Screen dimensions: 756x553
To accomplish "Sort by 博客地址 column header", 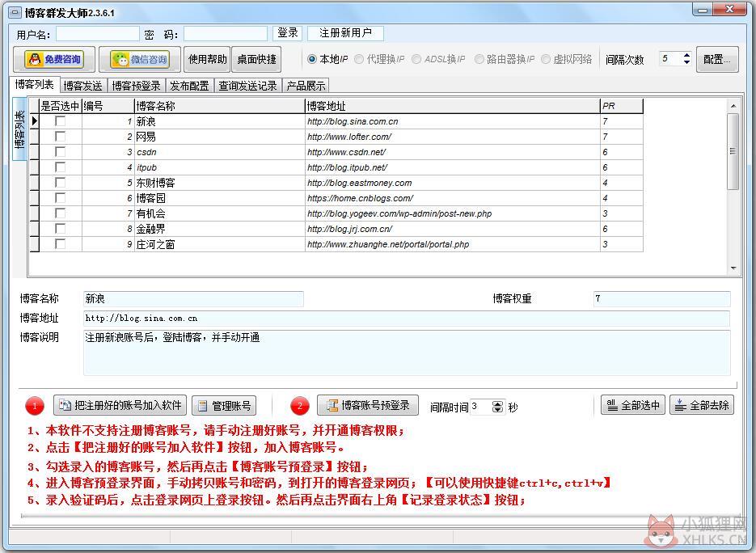I will pyautogui.click(x=453, y=106).
